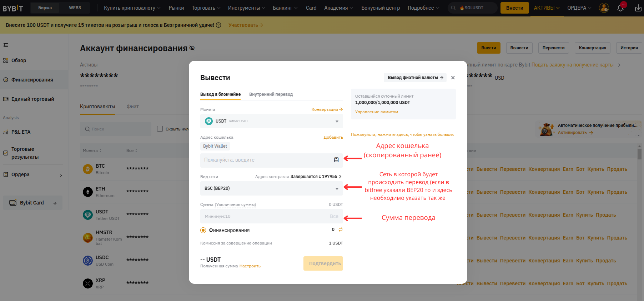Click the info icon in the promo banner
This screenshot has width=644, height=301.
pos(218,25)
